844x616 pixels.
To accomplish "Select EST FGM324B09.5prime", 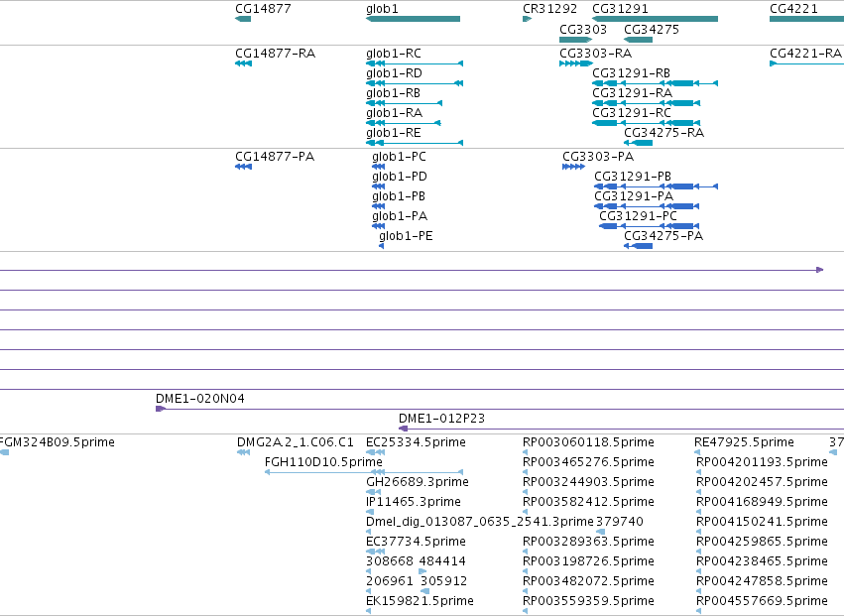I will click(4, 452).
